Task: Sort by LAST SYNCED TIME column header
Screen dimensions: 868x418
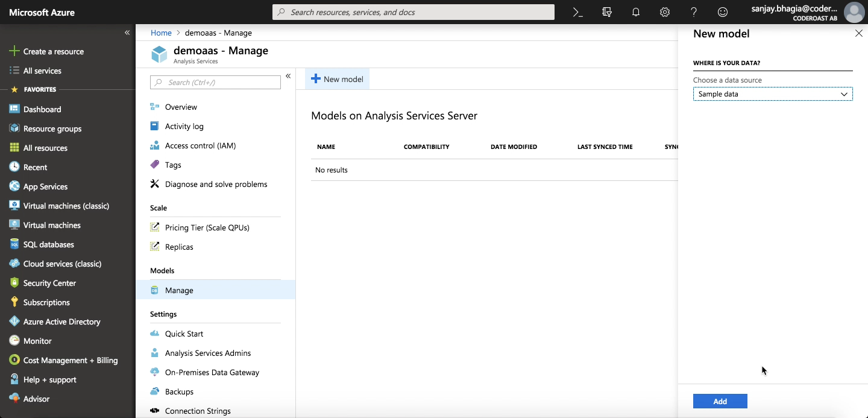Action: 605,147
